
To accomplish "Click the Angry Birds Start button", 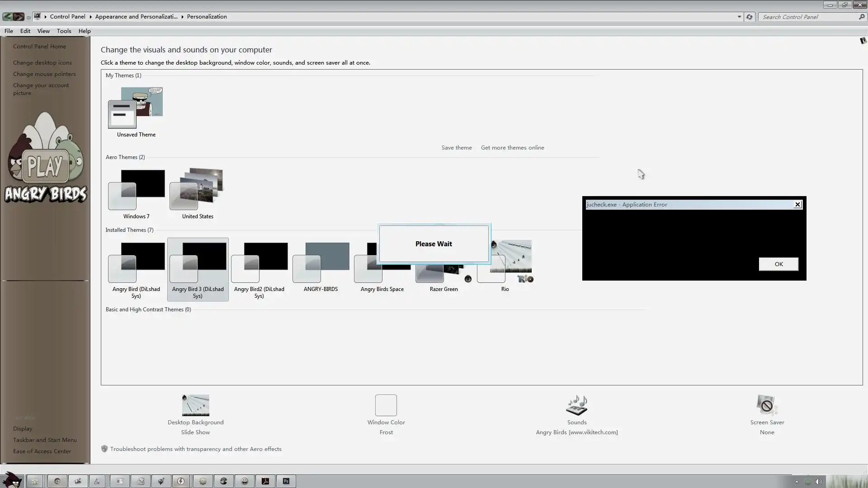I will 12,480.
